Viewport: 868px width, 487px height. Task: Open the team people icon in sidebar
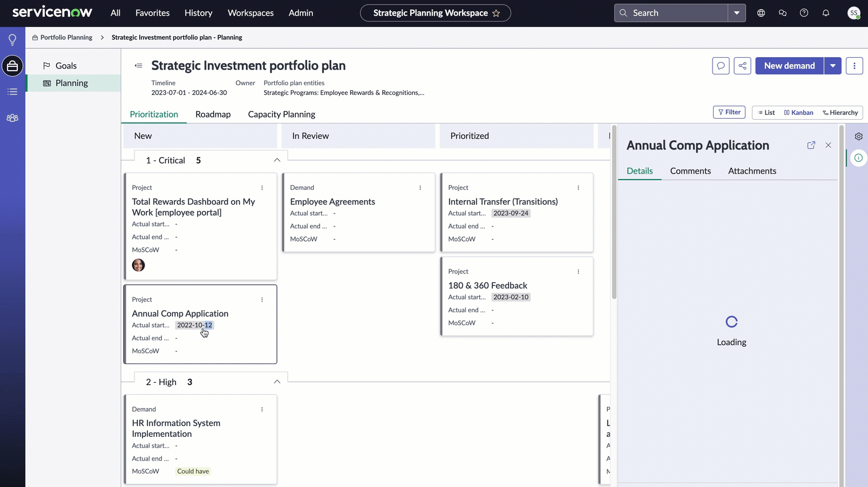(12, 118)
